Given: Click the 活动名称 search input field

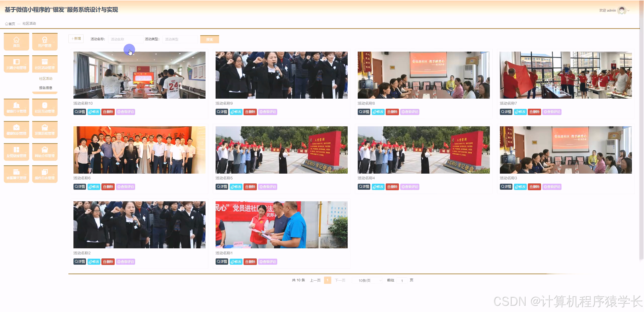Looking at the screenshot, I should coord(125,39).
